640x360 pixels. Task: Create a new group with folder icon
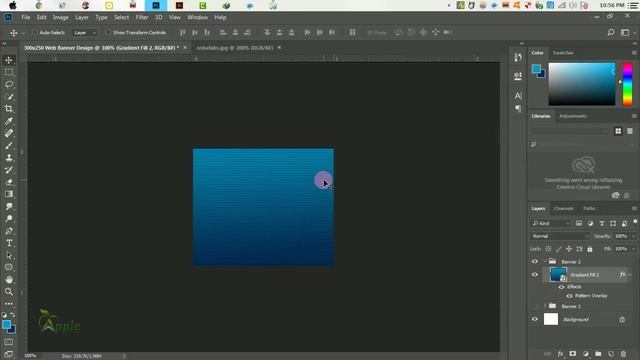[x=598, y=354]
